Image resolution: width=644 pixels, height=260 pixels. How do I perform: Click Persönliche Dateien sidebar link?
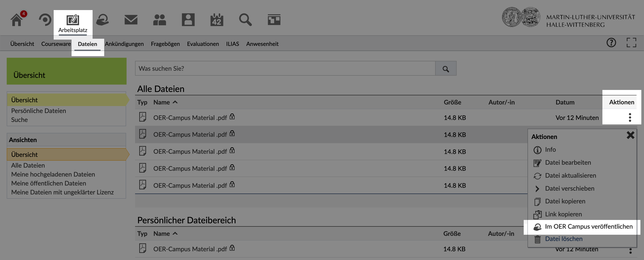pyautogui.click(x=38, y=111)
